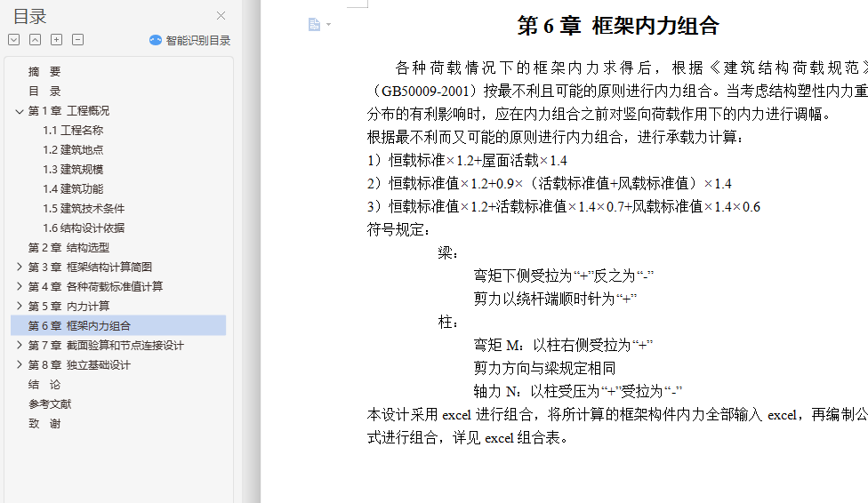The image size is (868, 503).
Task: Close the 目录 navigation pane
Action: (221, 15)
